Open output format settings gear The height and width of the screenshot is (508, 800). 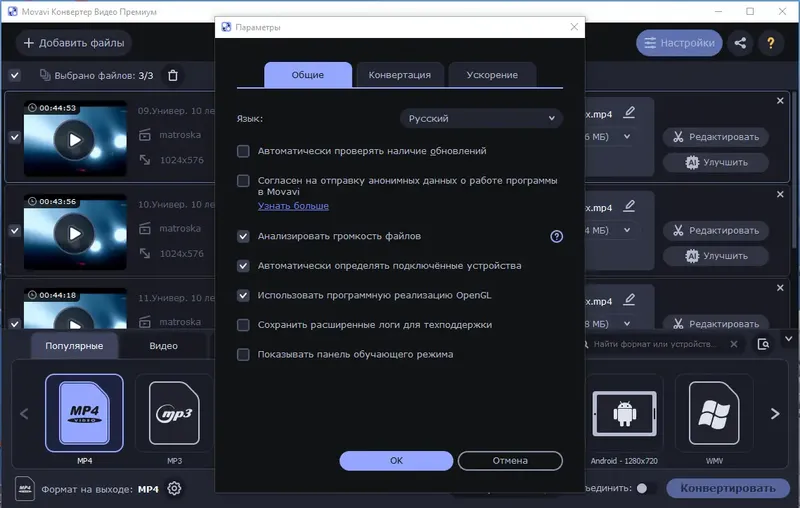(174, 489)
